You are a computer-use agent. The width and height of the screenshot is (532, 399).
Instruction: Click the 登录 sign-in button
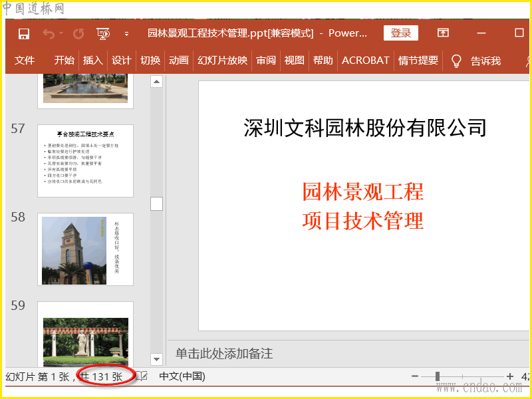pyautogui.click(x=401, y=33)
